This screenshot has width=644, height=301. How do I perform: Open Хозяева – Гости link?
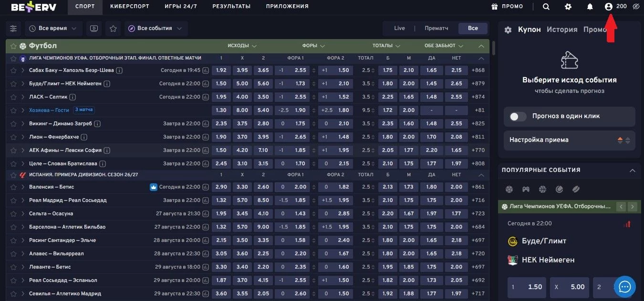[49, 110]
